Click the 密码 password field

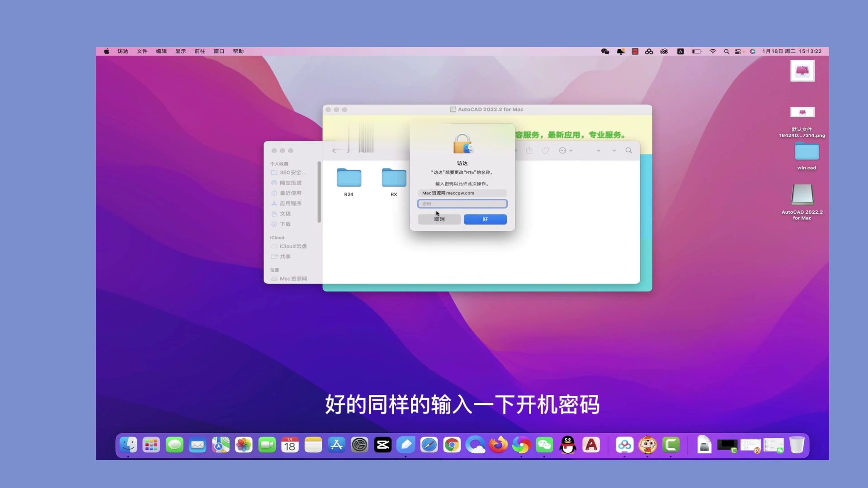click(462, 204)
